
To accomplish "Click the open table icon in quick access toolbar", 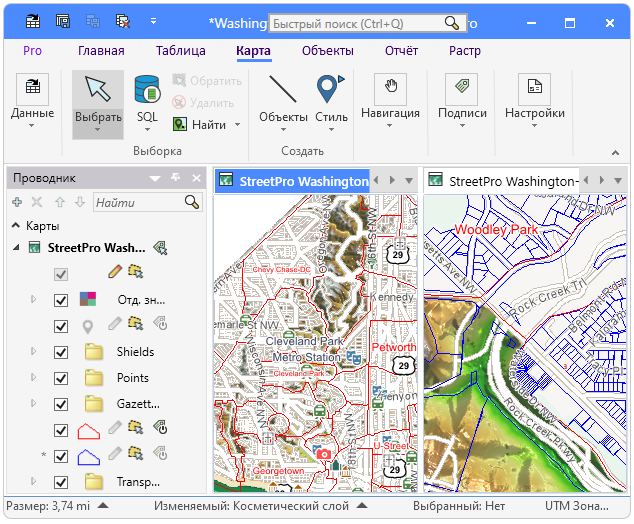I will 33,21.
